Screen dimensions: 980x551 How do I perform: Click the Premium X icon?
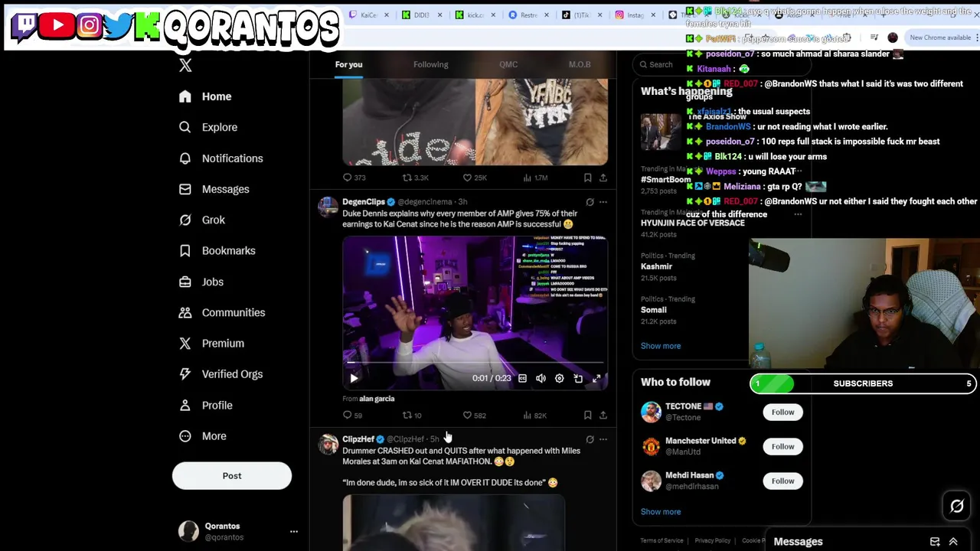(x=185, y=343)
